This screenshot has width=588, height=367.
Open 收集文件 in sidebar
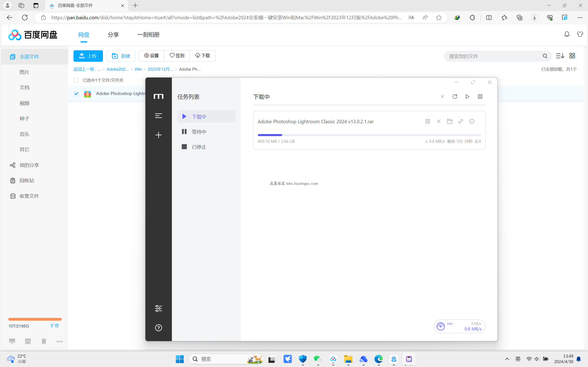(29, 196)
